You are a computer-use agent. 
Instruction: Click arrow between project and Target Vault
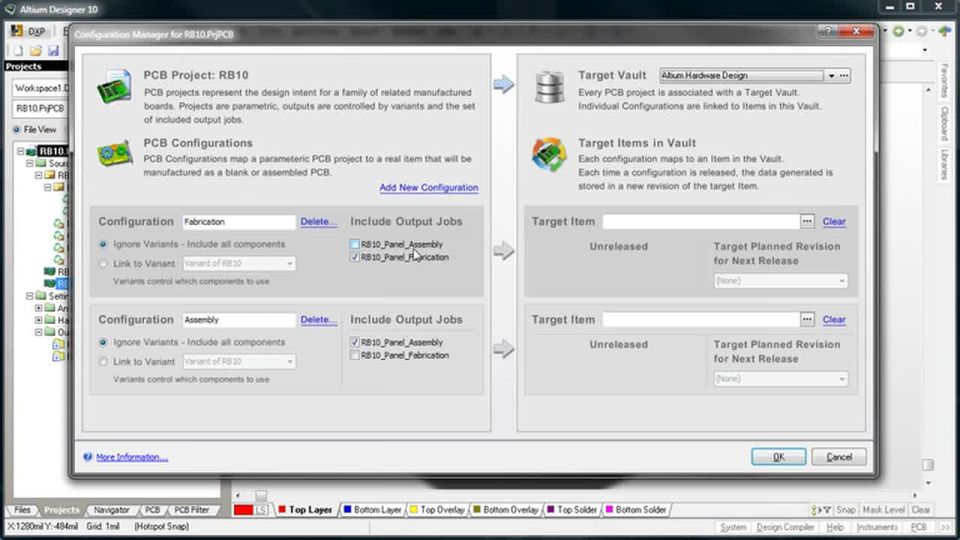[x=504, y=84]
